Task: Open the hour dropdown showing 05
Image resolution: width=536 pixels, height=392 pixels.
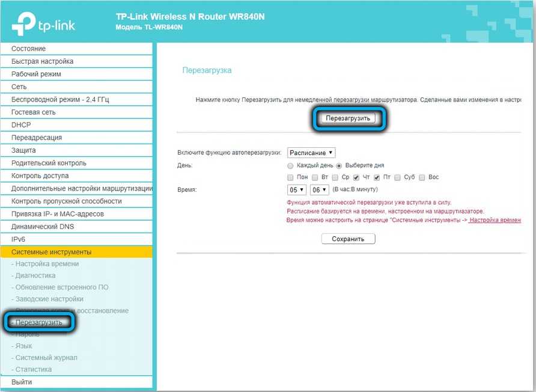Action: [x=297, y=190]
